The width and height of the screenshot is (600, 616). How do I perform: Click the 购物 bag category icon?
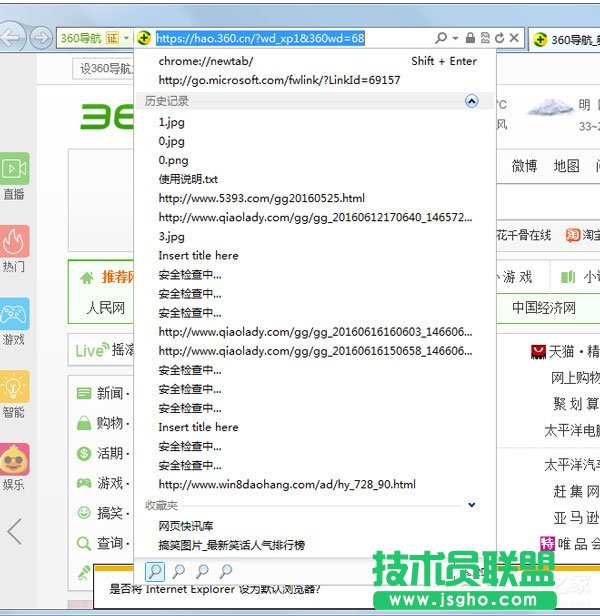[x=84, y=423]
